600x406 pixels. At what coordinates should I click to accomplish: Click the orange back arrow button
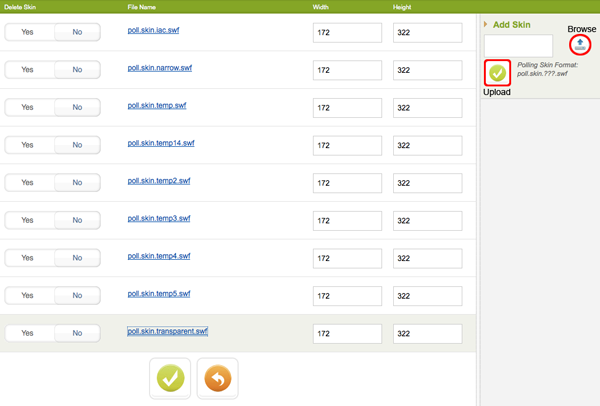[x=217, y=379]
